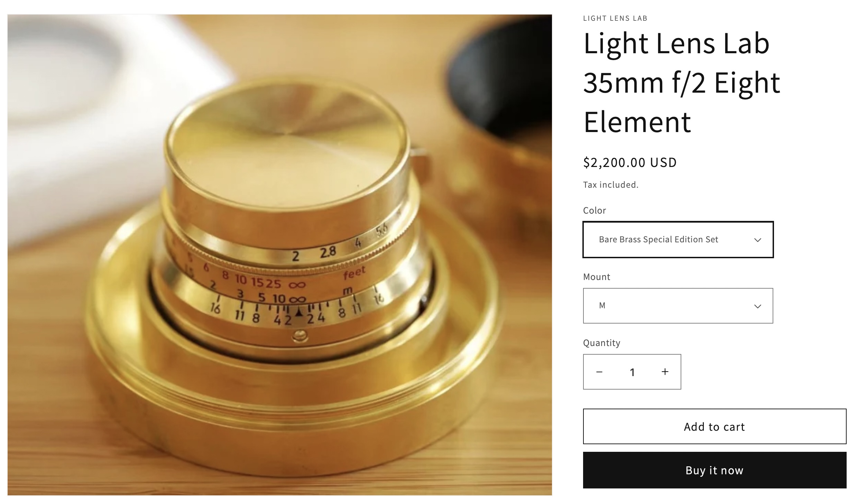Open the Bare Brass Special Edition Set dropdown
The image size is (857, 504).
678,240
